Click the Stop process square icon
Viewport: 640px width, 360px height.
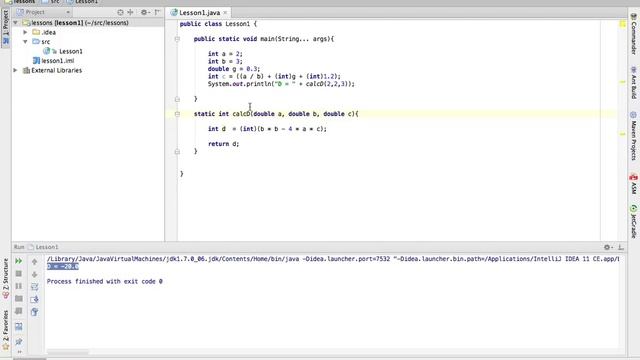[x=18, y=273]
